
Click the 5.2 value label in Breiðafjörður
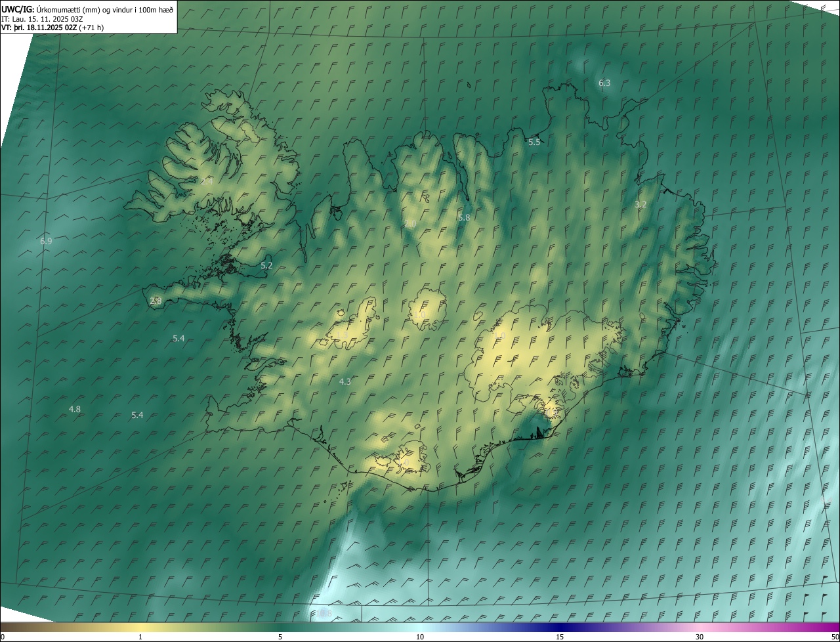[266, 266]
